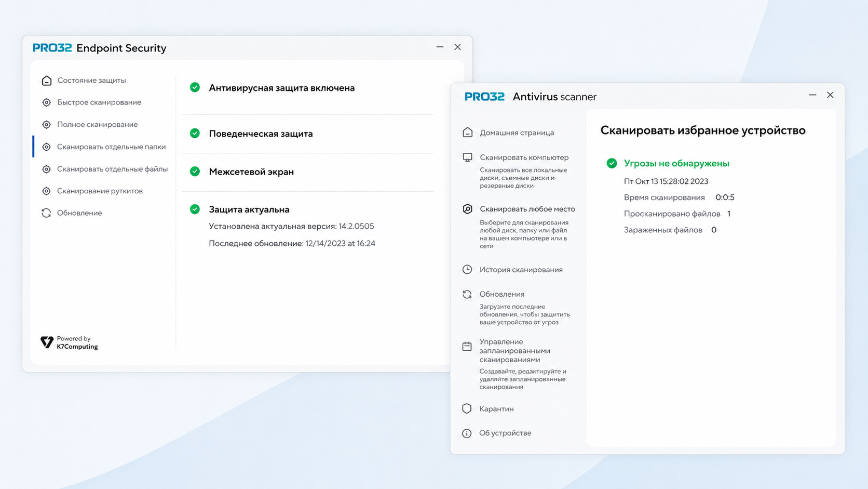Open Об устройстве page
This screenshot has width=868, height=489.
click(x=505, y=433)
